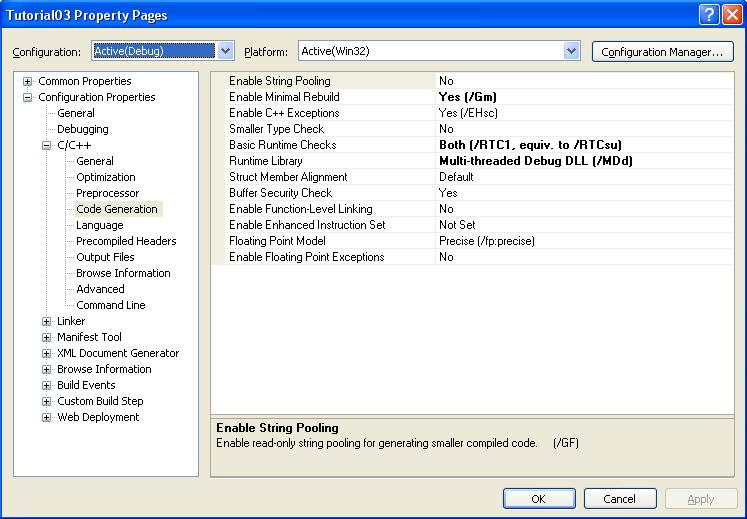Select the Web Deployment label
This screenshot has height=519, width=747.
click(98, 417)
